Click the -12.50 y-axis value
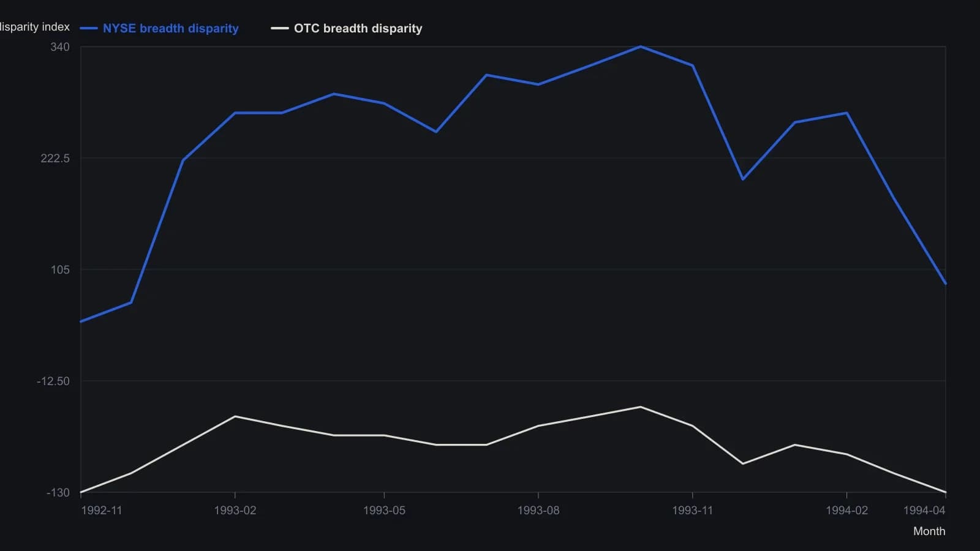Viewport: 980px width, 551px height. [53, 381]
